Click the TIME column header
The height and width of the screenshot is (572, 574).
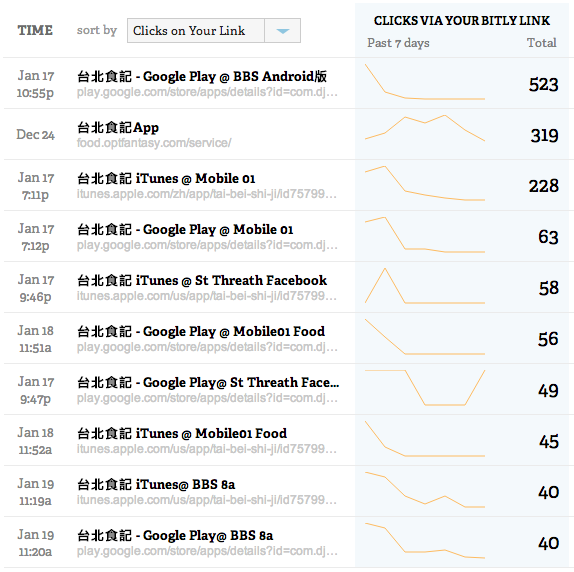pos(35,30)
